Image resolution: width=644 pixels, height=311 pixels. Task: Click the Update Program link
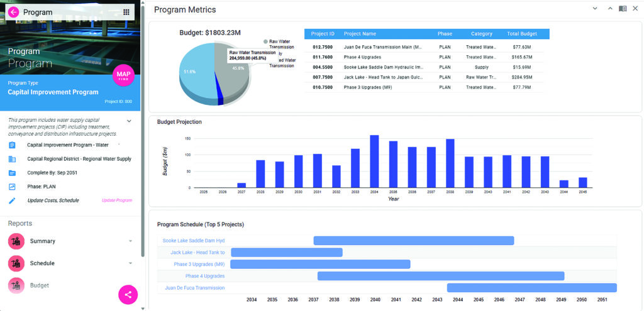[117, 200]
